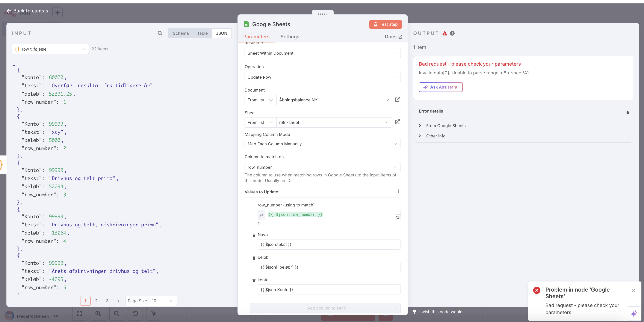Viewport: 644px width, 322px height.
Task: Switch to the Settings tab
Action: click(x=290, y=37)
